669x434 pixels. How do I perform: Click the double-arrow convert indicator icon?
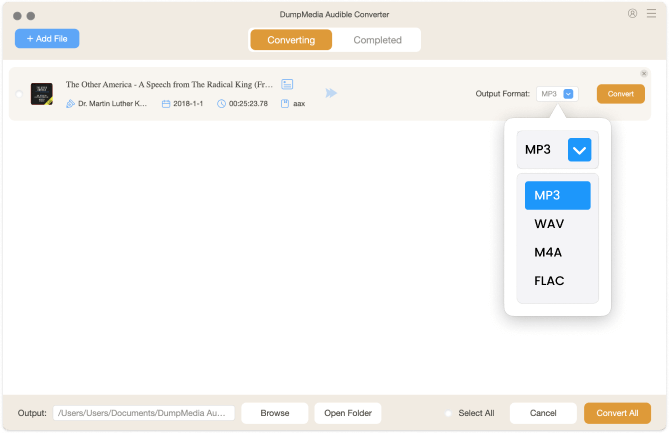331,93
